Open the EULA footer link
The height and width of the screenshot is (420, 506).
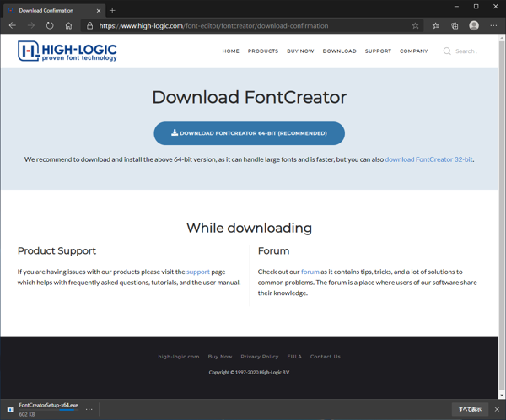point(294,357)
